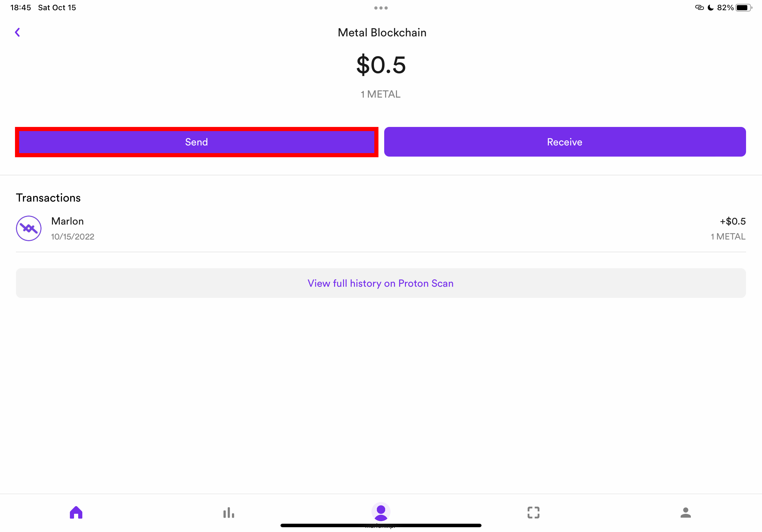Tap the battery indicator in status bar

743,8
